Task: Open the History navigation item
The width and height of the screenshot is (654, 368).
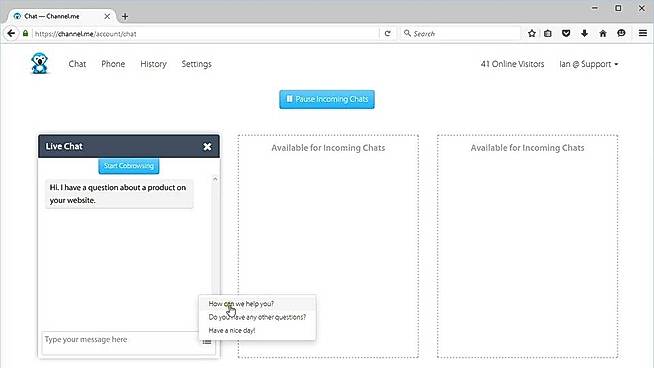Action: (153, 64)
